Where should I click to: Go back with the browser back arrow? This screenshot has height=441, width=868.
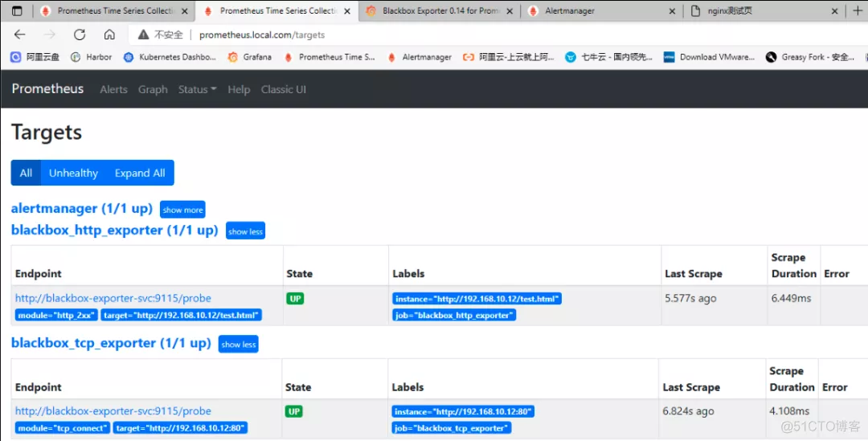coord(20,35)
